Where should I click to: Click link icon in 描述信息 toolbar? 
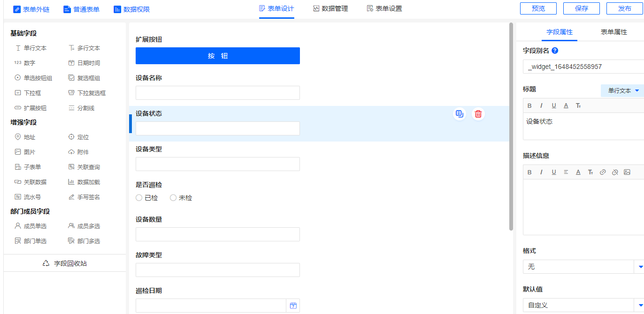click(x=603, y=172)
